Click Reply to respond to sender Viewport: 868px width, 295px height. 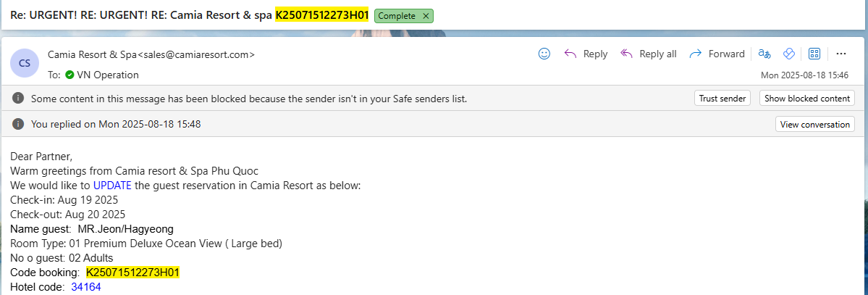click(586, 54)
